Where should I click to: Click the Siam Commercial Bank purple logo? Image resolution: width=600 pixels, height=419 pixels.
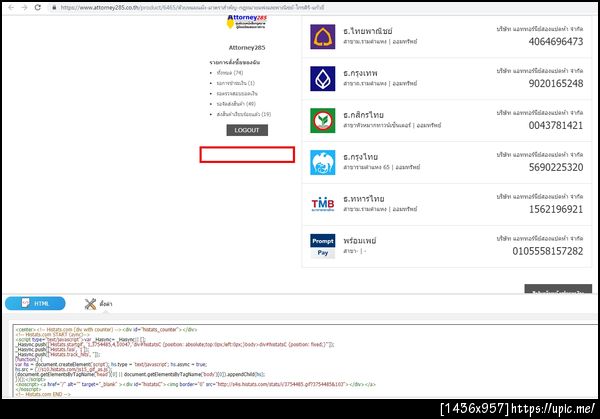pyautogui.click(x=323, y=37)
